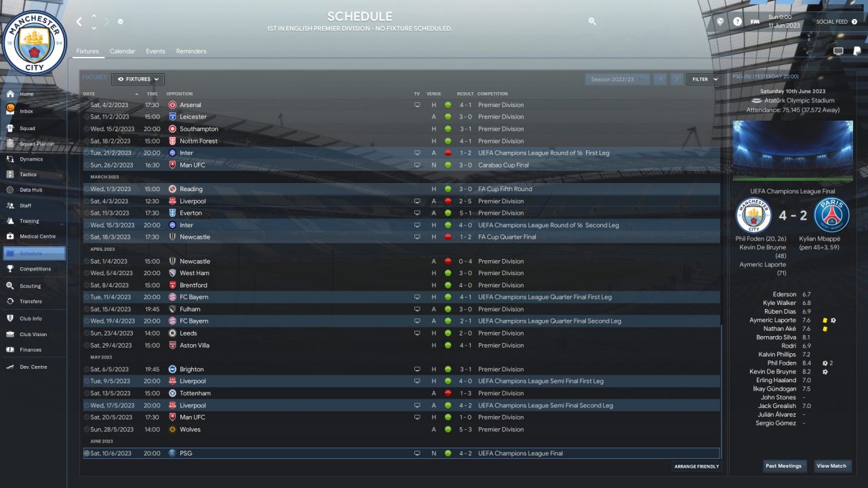Viewport: 868px width, 488px height.
Task: Click the Paris crest in the match summary
Action: click(832, 216)
